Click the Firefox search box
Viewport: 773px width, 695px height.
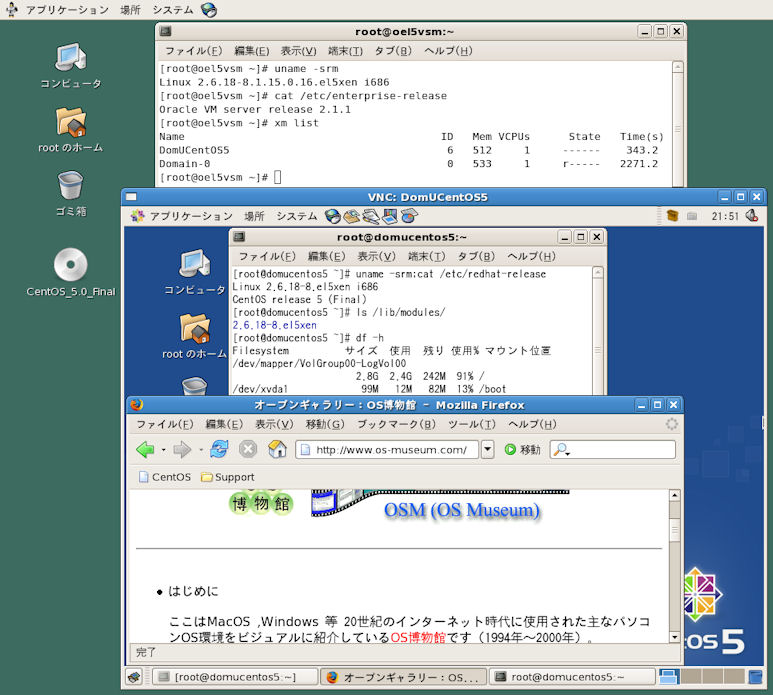(x=613, y=450)
